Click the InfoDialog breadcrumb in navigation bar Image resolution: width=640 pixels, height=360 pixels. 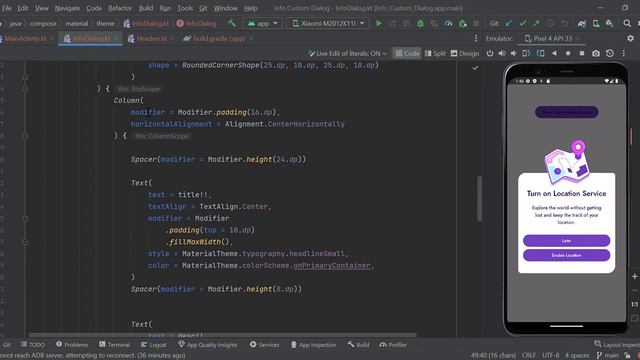pos(196,23)
